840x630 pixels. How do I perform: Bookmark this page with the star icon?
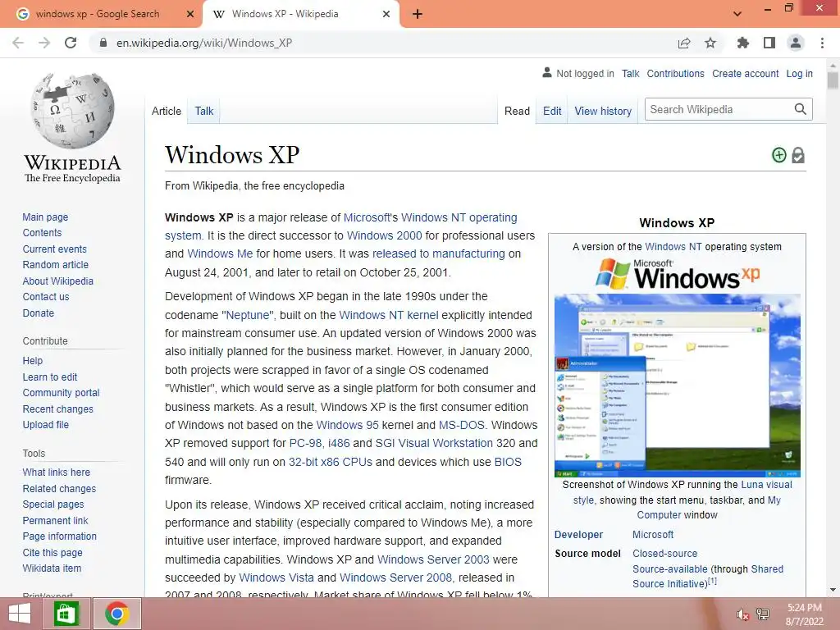point(710,43)
